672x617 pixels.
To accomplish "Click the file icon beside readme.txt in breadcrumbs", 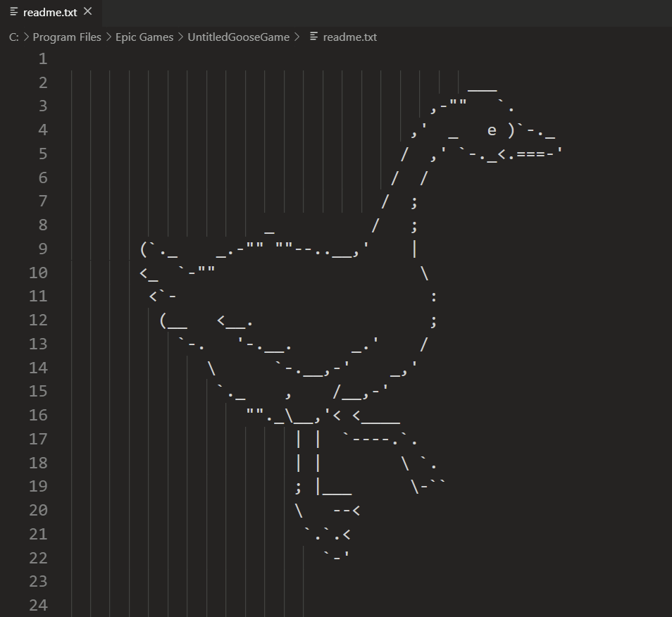I will [313, 37].
